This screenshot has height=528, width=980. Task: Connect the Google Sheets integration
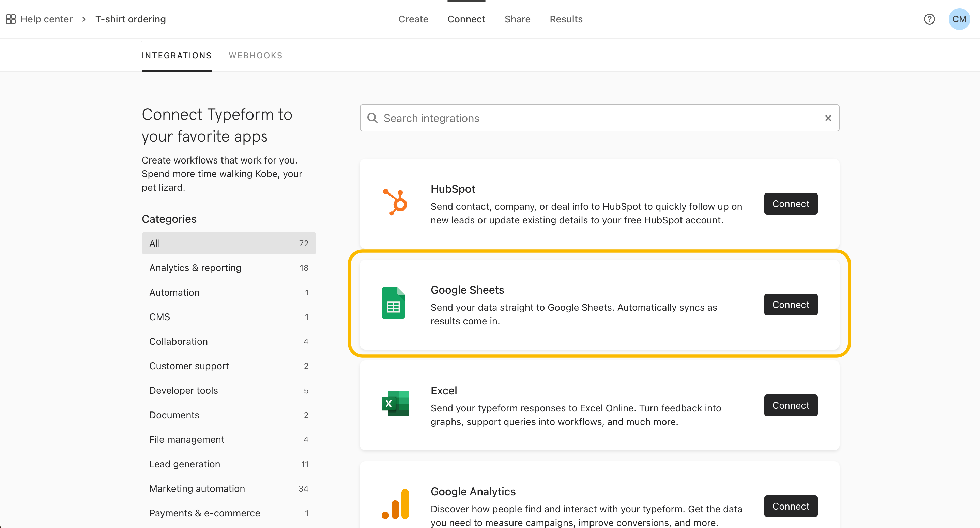tap(791, 305)
